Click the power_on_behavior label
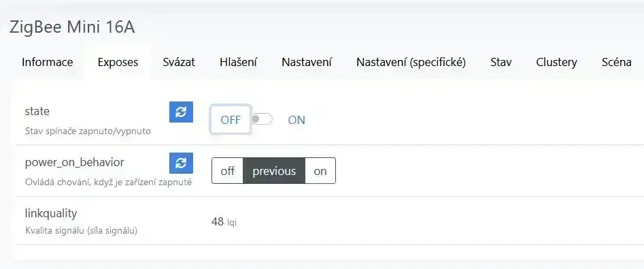The height and width of the screenshot is (269, 644). click(x=74, y=163)
